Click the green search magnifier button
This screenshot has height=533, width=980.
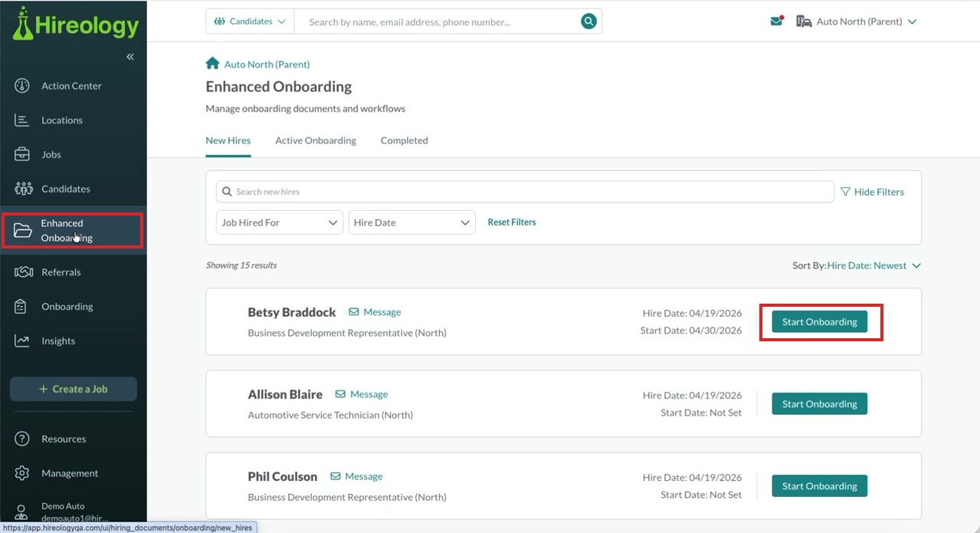pyautogui.click(x=588, y=21)
